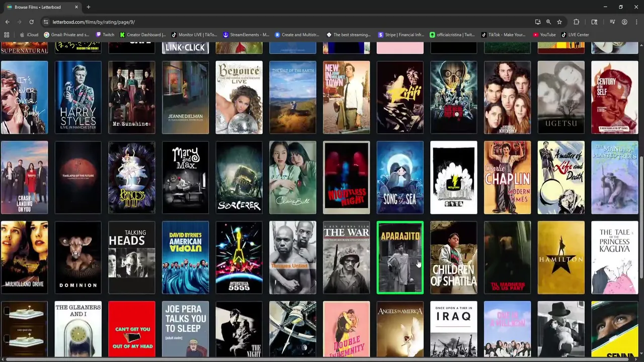Open the zoom level magnifier icon
Screen dimensions: 644x362
(548, 22)
